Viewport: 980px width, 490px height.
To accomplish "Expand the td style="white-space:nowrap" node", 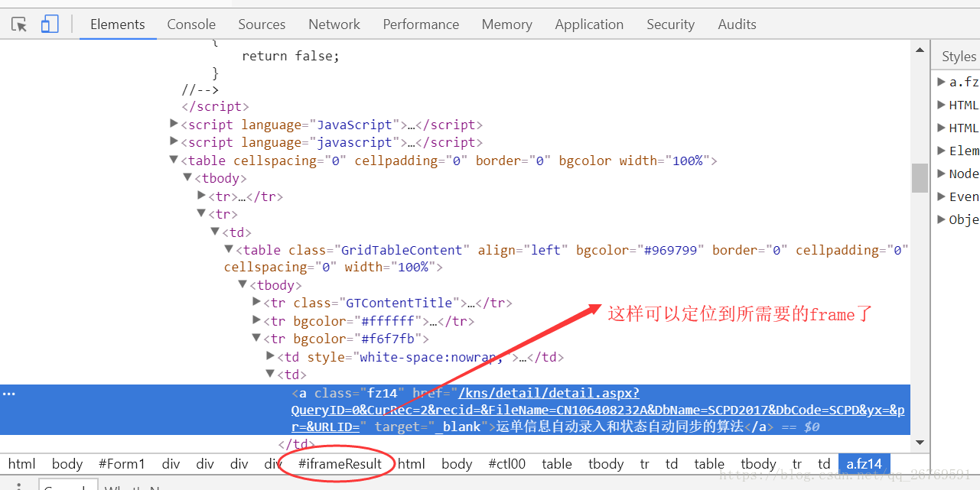I will coord(270,355).
